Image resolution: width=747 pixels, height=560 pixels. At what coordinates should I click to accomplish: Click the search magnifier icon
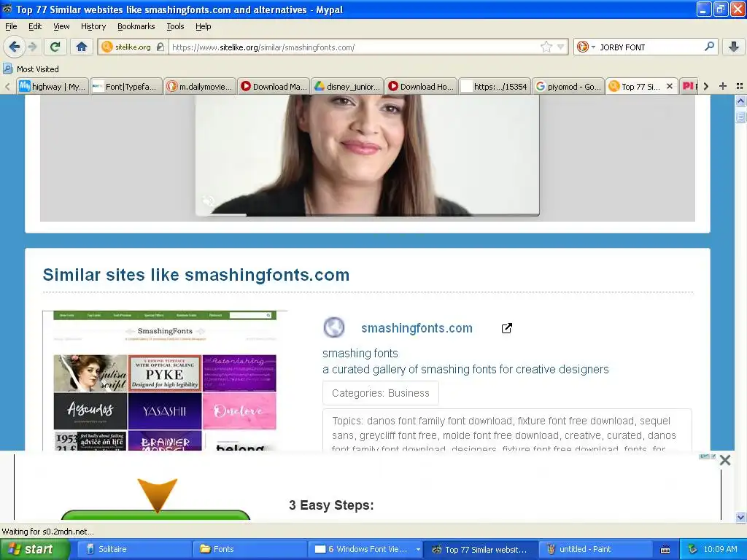coord(709,46)
